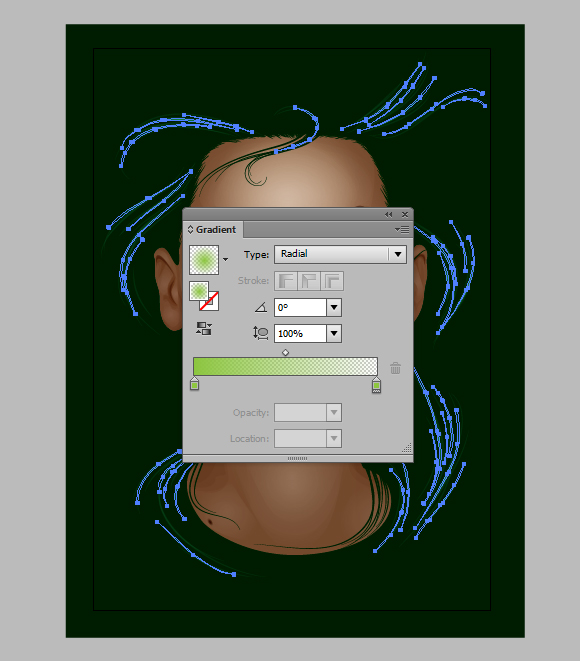Apply gradient along stroke button
Viewport: 580px width, 661px height.
309,281
